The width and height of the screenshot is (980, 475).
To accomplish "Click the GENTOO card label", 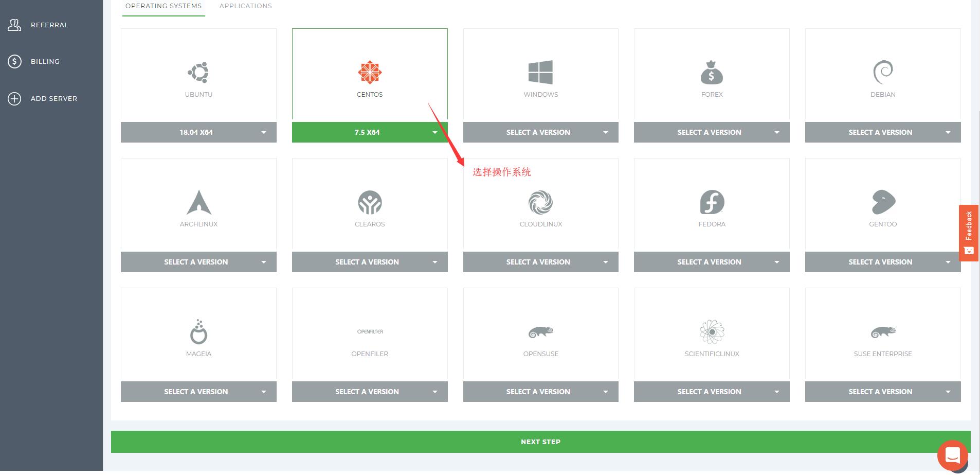I will [883, 224].
